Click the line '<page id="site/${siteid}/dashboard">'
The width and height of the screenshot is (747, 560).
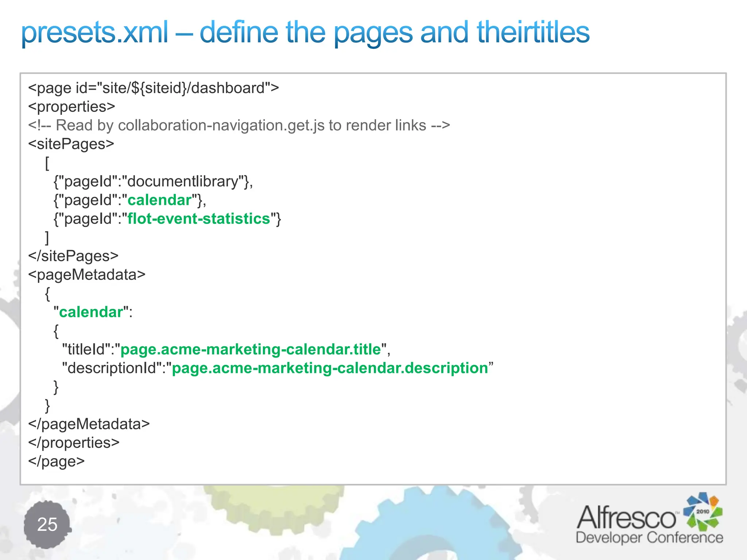click(x=154, y=88)
